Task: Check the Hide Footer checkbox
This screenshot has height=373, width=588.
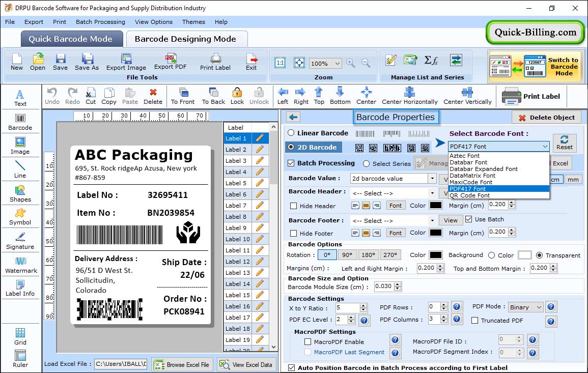Action: click(x=294, y=233)
